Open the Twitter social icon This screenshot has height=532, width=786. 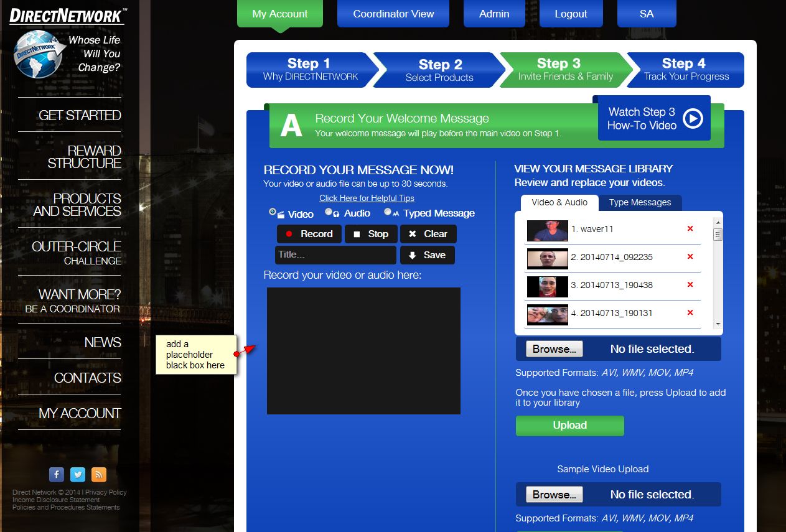78,475
